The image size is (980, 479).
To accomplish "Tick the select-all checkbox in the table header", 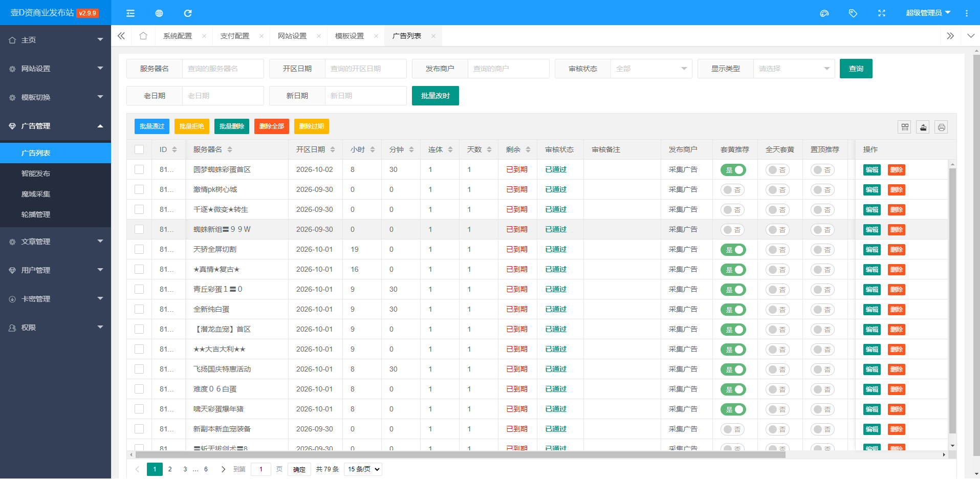I will (139, 149).
